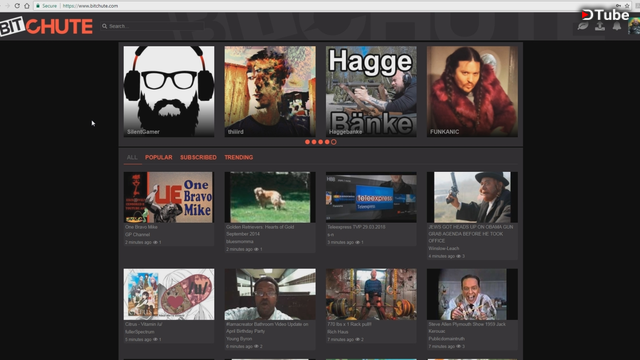Select the fifth hollow carousel dot
Image resolution: width=640 pixels, height=360 pixels.
(x=334, y=142)
